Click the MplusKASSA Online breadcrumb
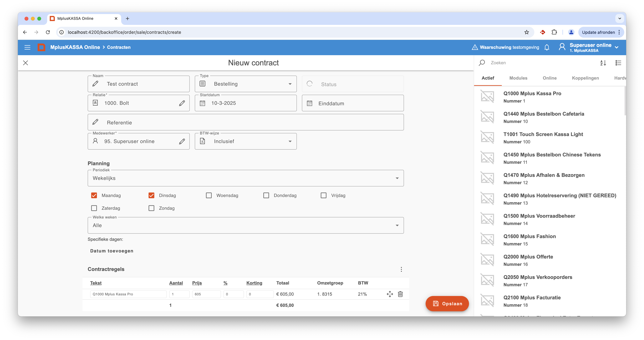644x340 pixels. click(75, 47)
